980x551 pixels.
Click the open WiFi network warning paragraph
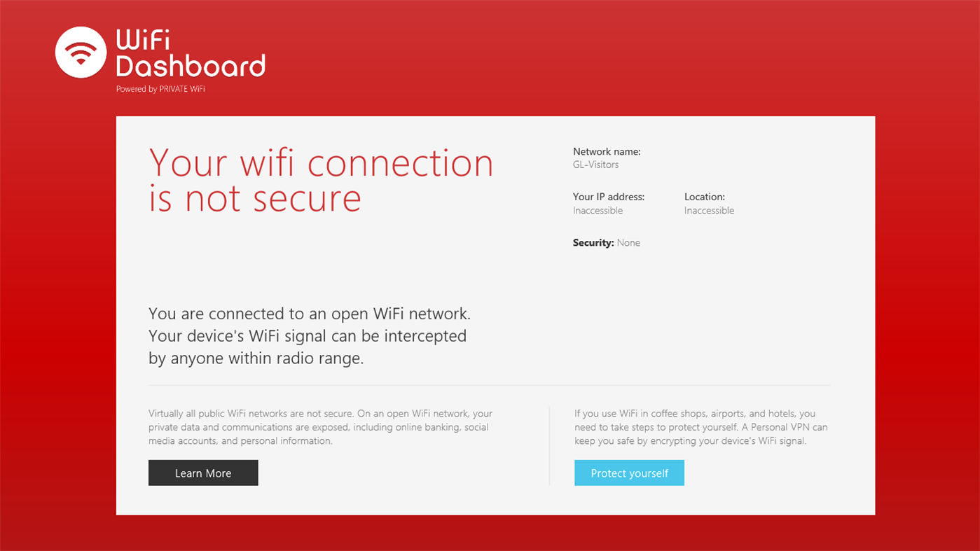click(310, 336)
